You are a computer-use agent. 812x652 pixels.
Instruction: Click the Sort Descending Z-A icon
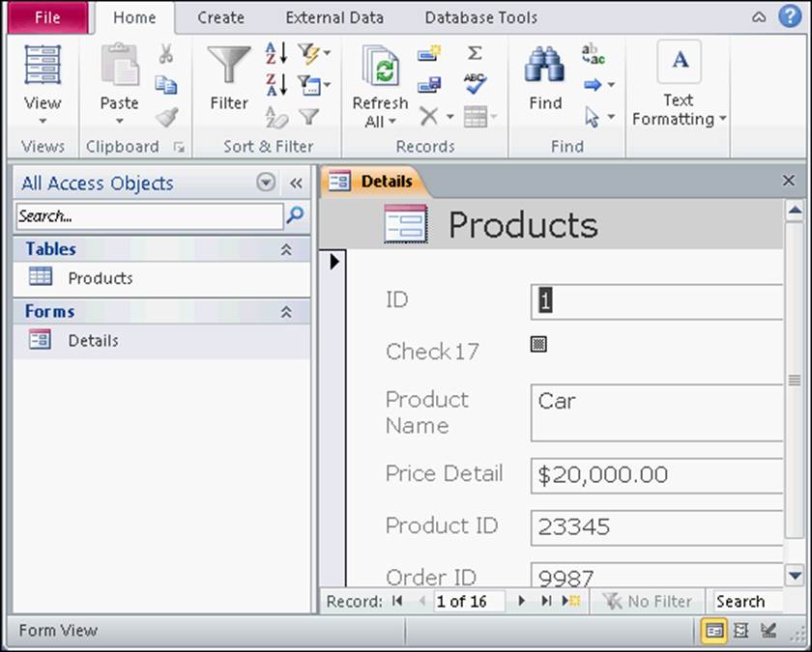[275, 85]
